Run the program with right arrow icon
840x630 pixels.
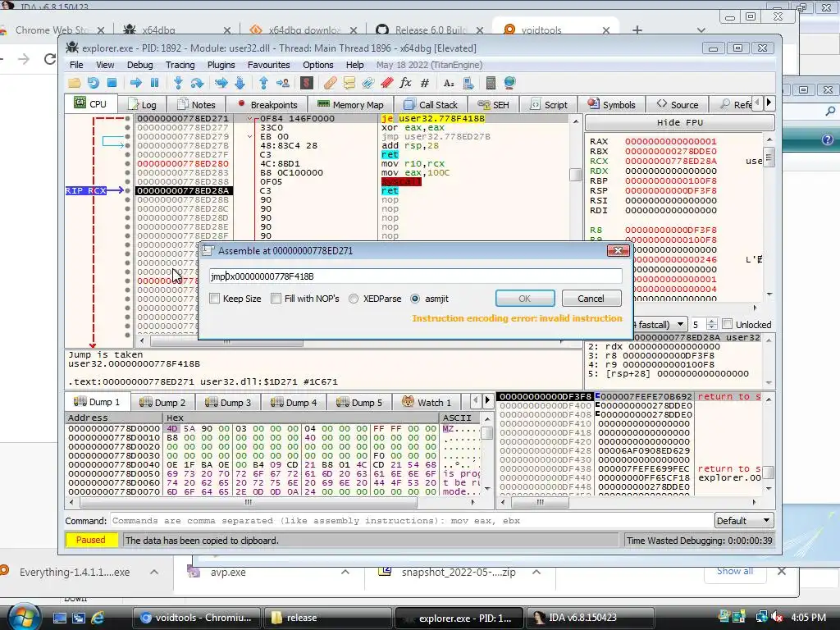135,83
